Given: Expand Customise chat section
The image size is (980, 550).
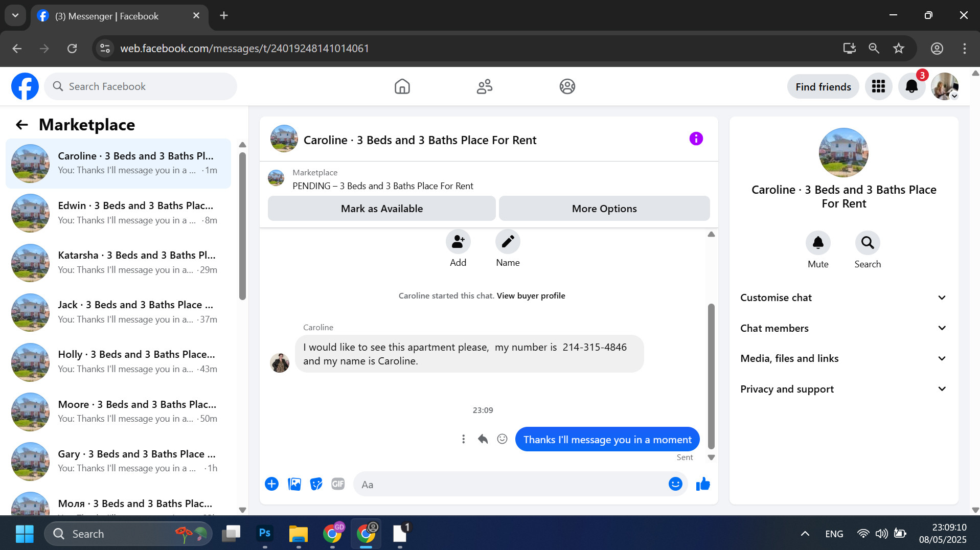Looking at the screenshot, I should [844, 297].
